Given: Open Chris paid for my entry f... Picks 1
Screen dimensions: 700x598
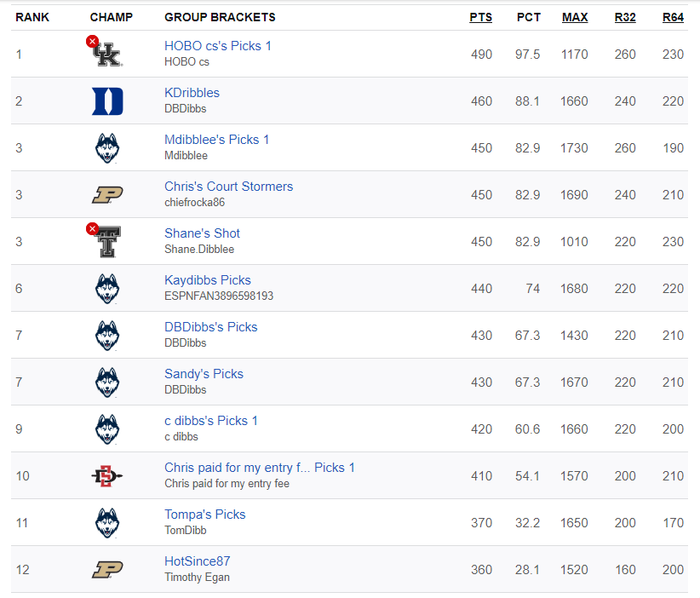Looking at the screenshot, I should [x=260, y=468].
